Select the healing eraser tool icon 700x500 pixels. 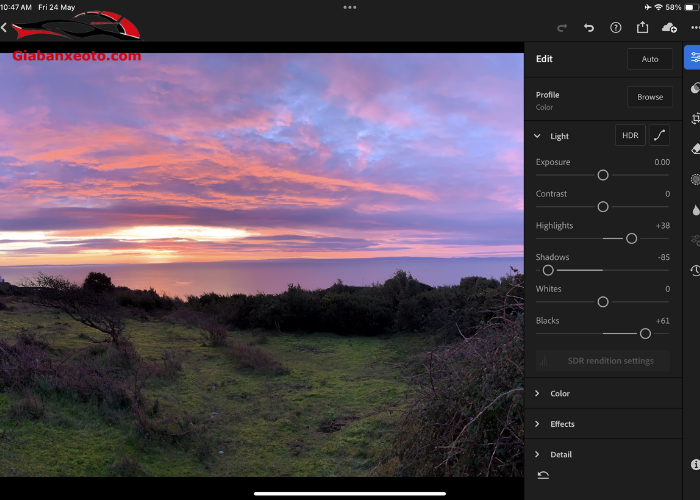[x=696, y=149]
